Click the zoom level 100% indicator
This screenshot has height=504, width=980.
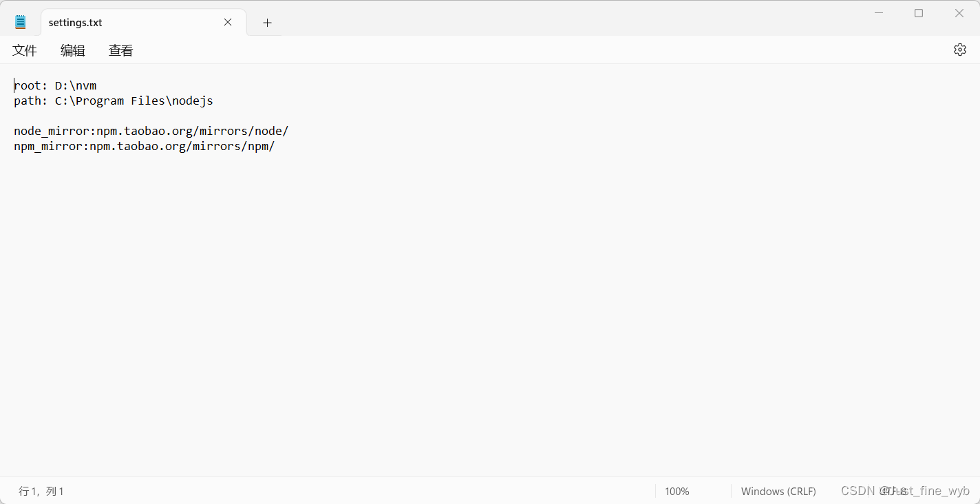point(677,491)
